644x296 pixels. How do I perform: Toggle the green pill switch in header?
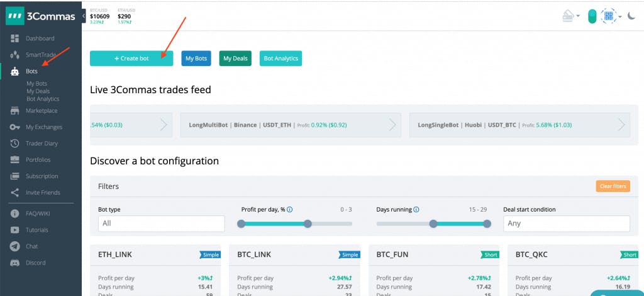592,16
